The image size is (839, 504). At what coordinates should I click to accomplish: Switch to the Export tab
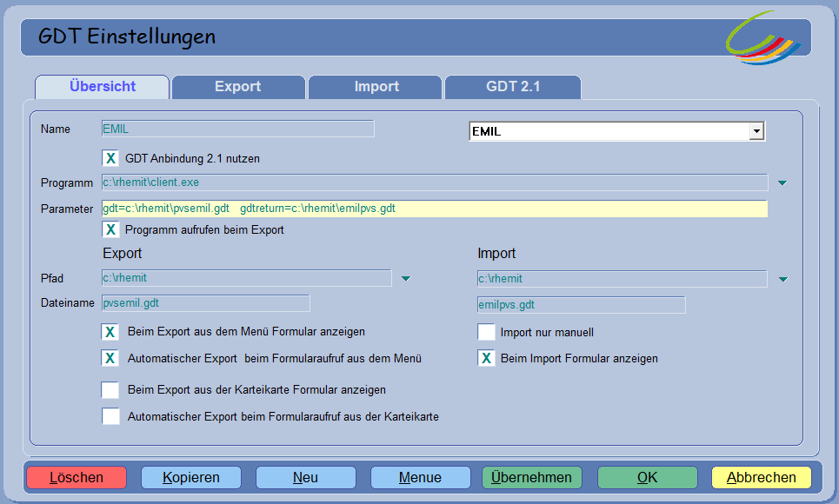(x=238, y=87)
